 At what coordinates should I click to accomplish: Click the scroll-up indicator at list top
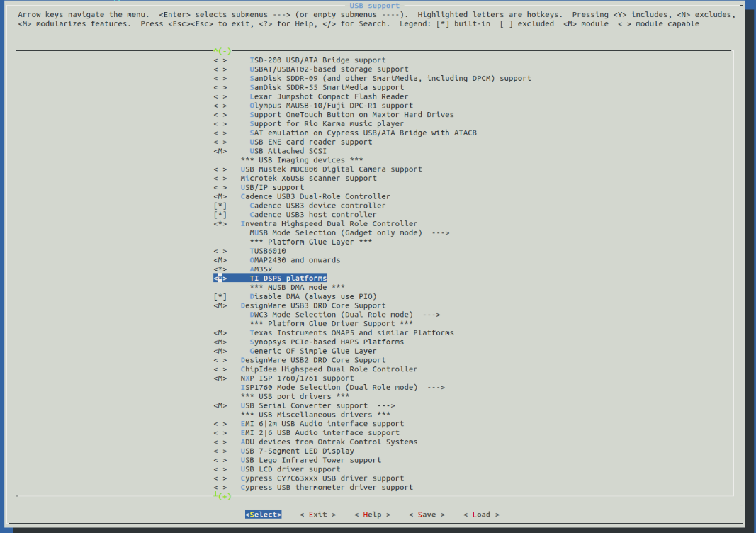click(222, 51)
